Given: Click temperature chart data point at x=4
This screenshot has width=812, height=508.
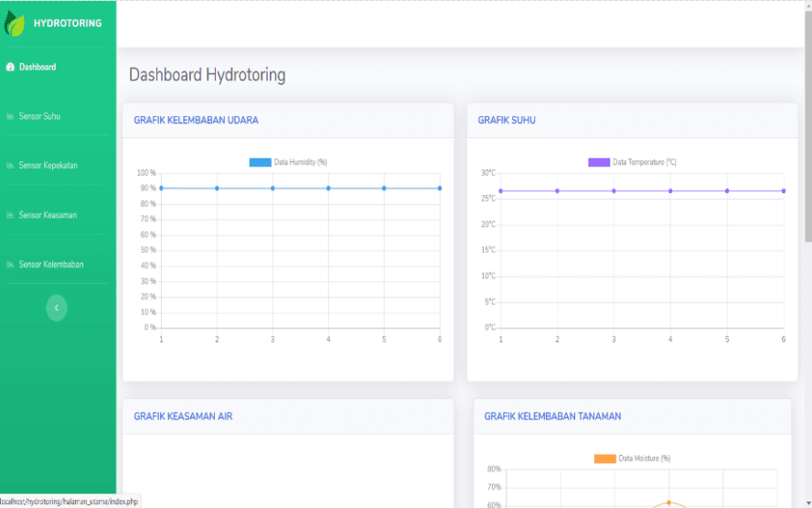Looking at the screenshot, I should (x=670, y=190).
